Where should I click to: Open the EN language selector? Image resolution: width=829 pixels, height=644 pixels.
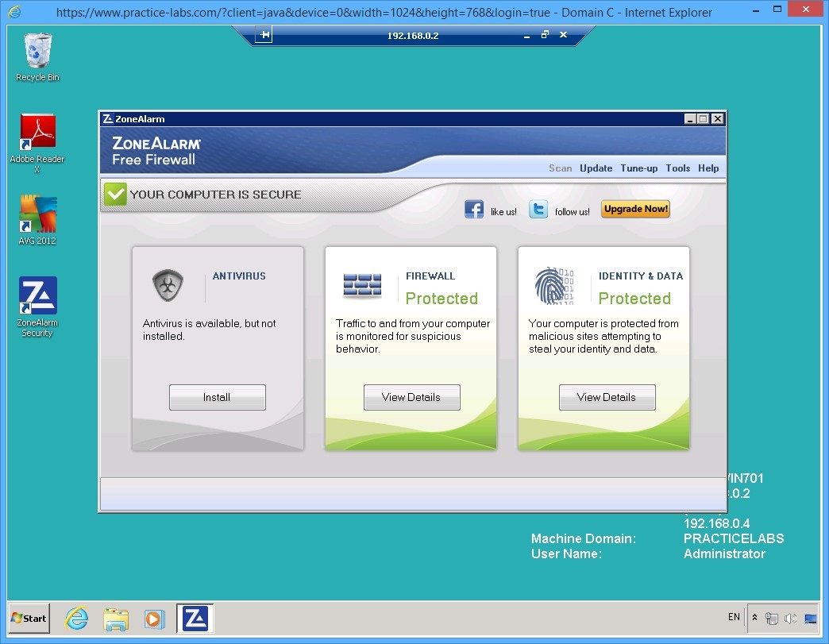pyautogui.click(x=734, y=617)
